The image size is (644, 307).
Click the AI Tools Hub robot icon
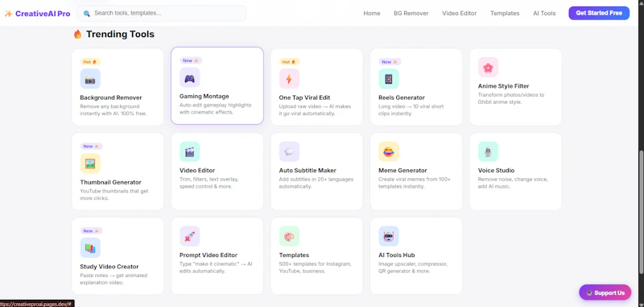(x=389, y=236)
